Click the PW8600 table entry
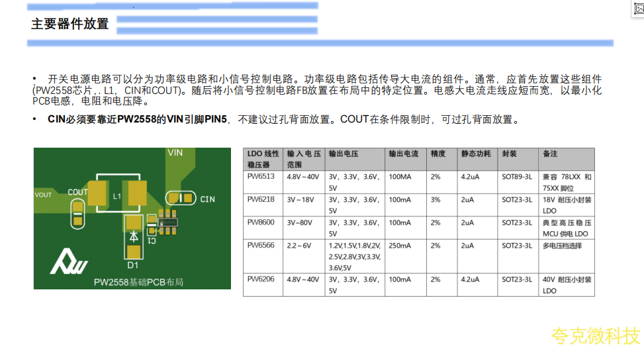The image size is (644, 345). click(x=261, y=222)
